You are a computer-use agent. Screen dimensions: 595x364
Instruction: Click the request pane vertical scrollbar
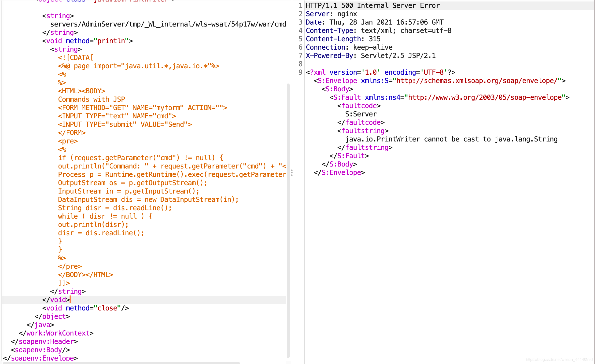tap(288, 221)
